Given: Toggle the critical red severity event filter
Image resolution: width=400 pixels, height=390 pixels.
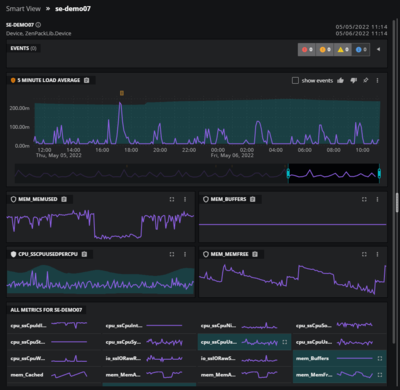Looking at the screenshot, I should (307, 49).
